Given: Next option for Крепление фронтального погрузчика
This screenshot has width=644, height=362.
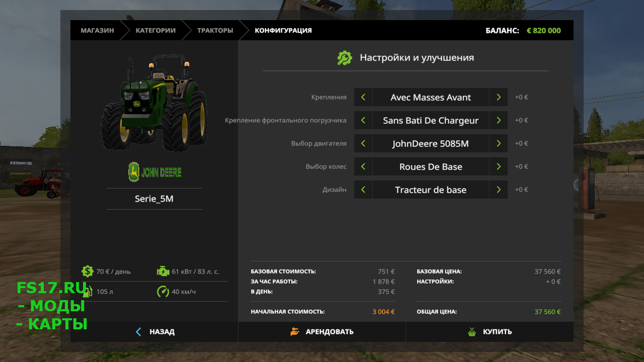Looking at the screenshot, I should pyautogui.click(x=498, y=120).
